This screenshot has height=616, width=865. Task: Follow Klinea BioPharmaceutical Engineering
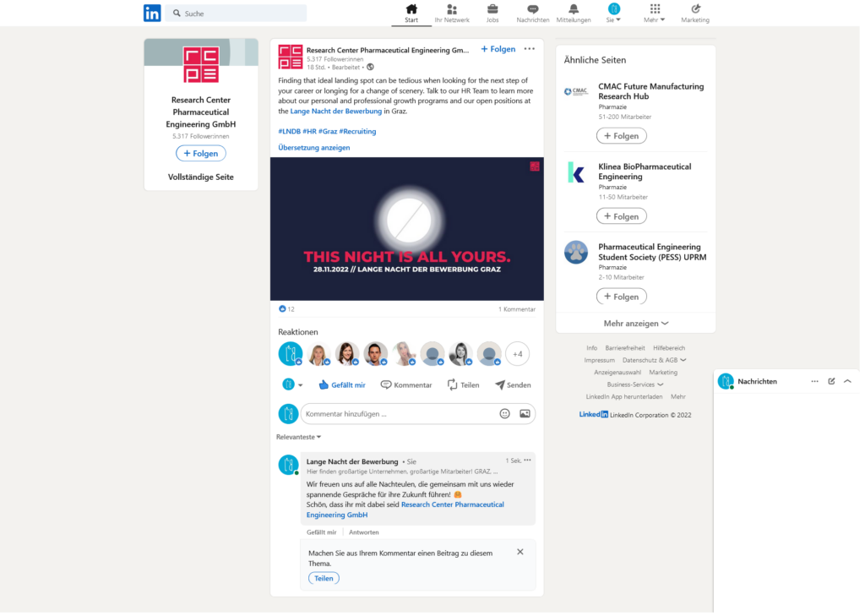point(622,216)
